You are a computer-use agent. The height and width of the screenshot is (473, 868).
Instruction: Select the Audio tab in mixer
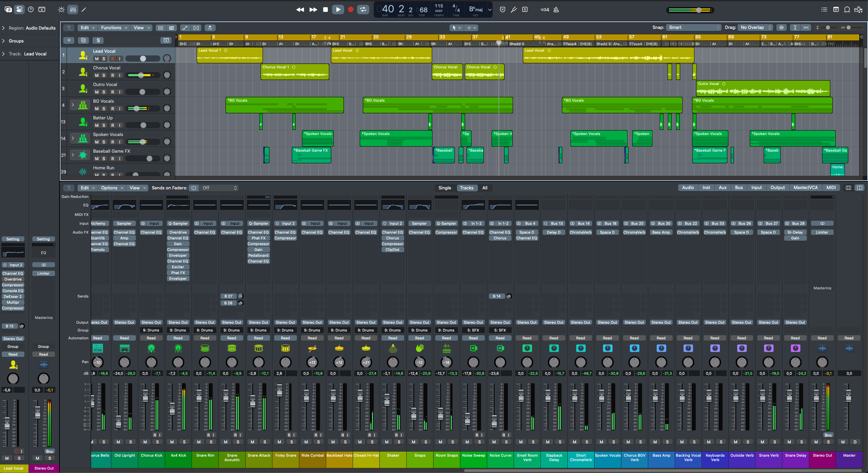coord(688,188)
